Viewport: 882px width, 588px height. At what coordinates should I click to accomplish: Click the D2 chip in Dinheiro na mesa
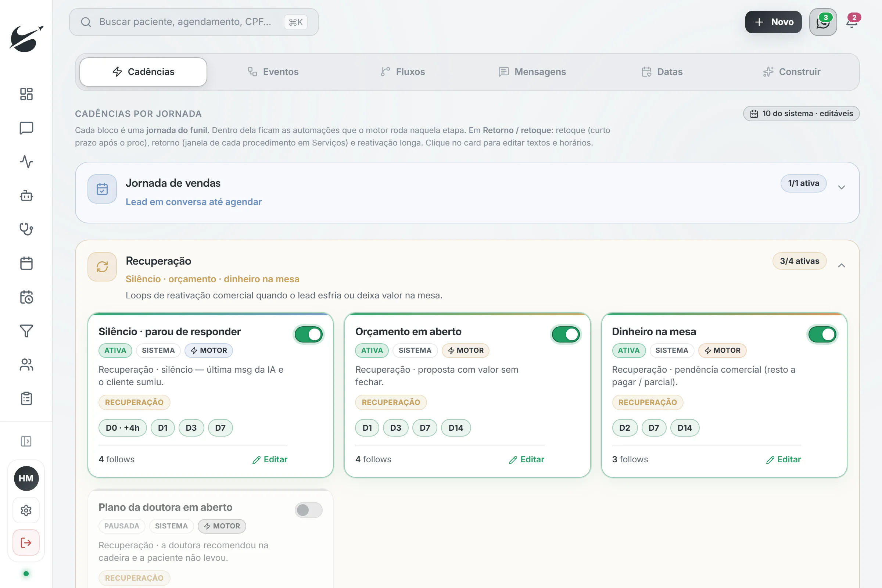(x=624, y=428)
